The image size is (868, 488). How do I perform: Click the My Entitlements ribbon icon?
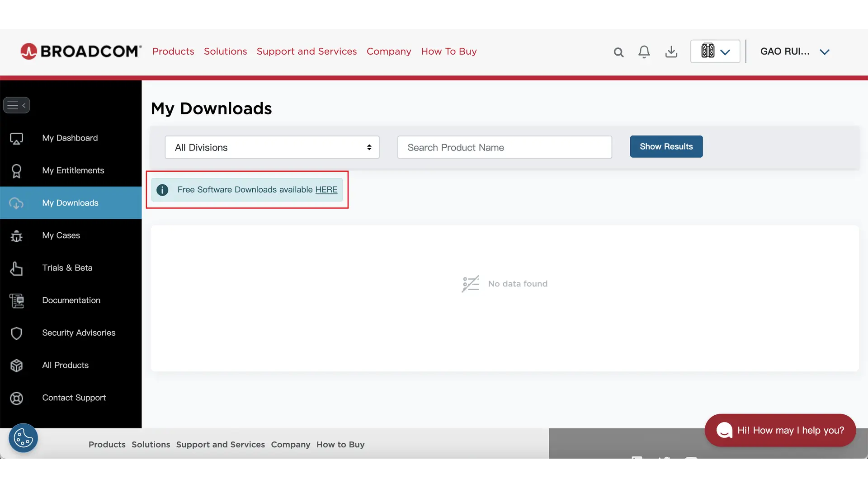click(17, 171)
